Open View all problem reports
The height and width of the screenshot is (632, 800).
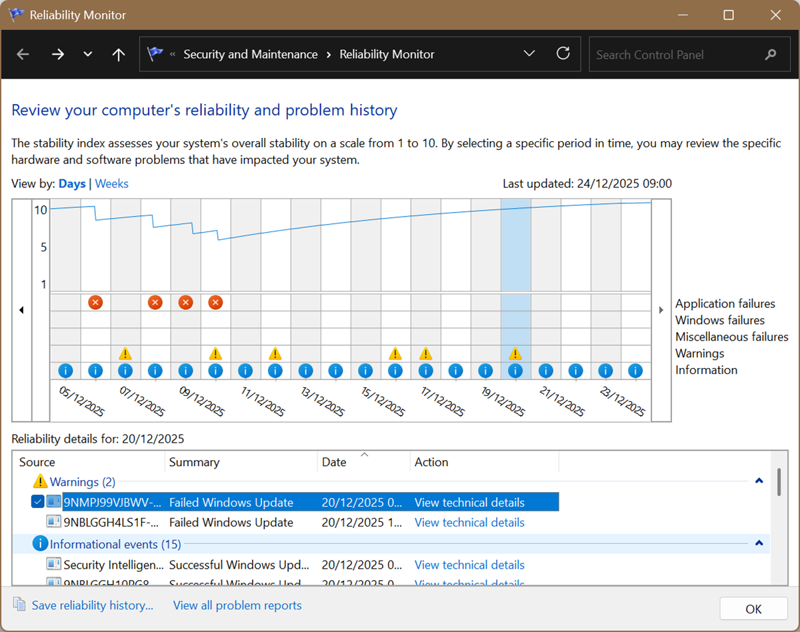tap(237, 605)
